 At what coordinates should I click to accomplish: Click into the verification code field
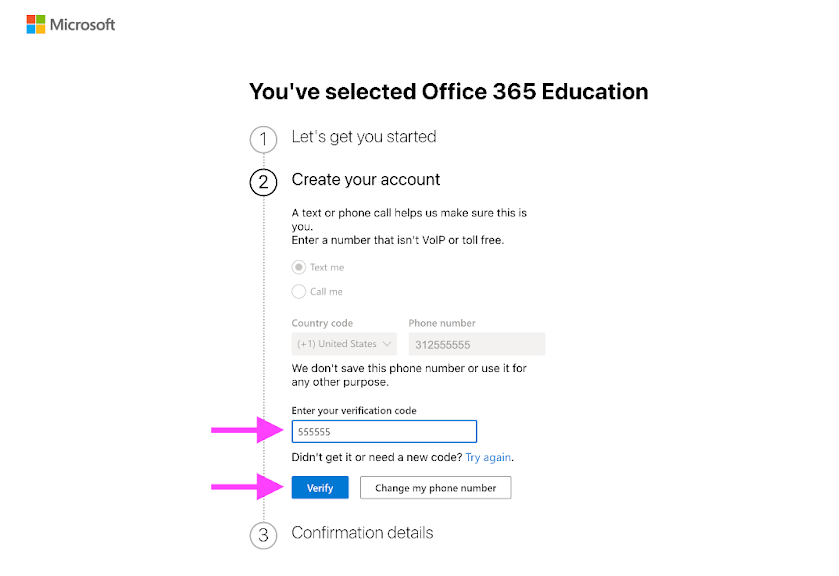coord(384,431)
